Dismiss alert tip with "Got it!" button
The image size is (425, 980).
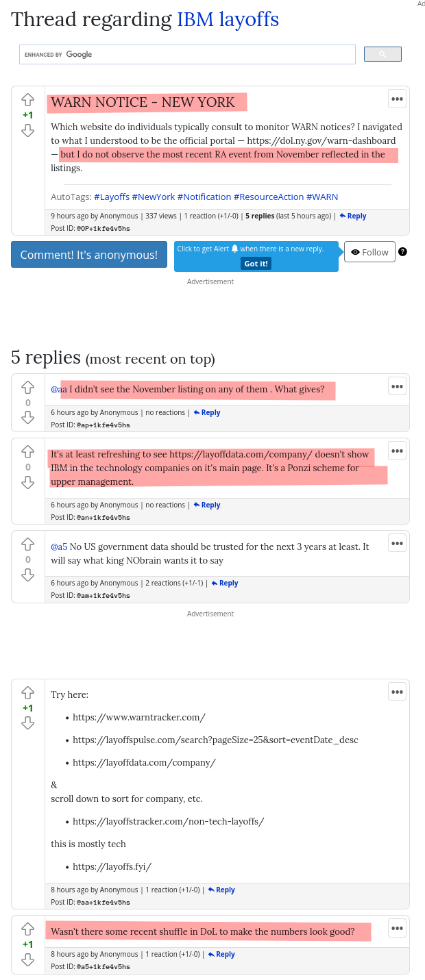[x=256, y=264]
